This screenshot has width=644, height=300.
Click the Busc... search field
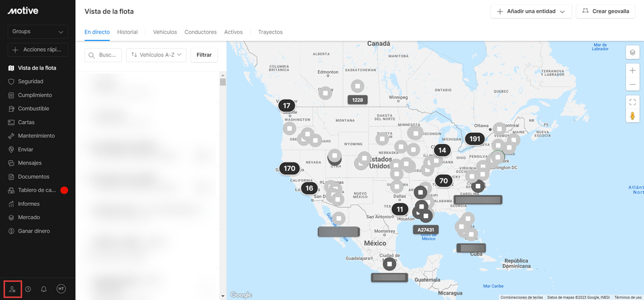(103, 55)
